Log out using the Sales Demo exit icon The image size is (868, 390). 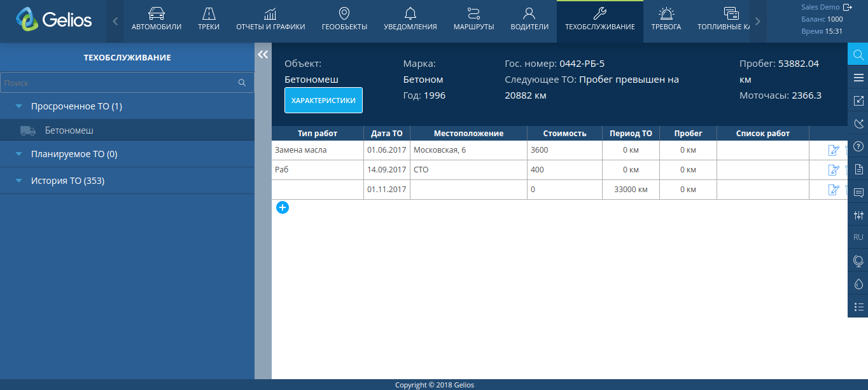847,8
